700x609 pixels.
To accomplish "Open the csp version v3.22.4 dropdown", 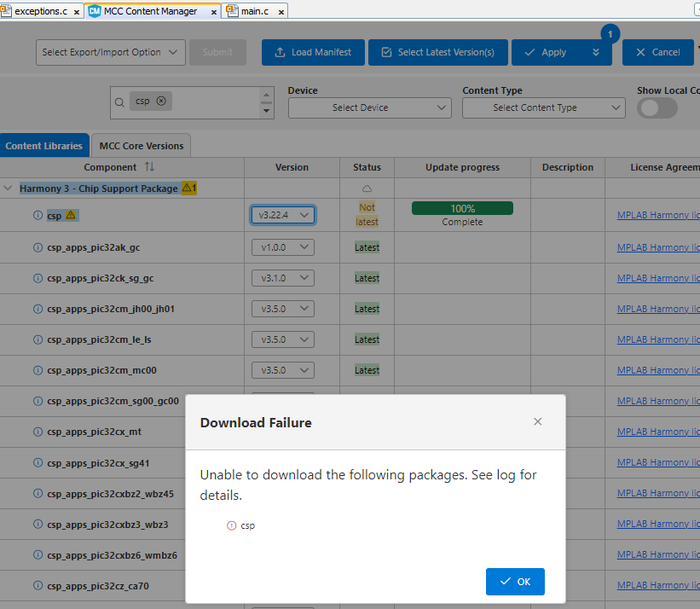I will (x=283, y=215).
